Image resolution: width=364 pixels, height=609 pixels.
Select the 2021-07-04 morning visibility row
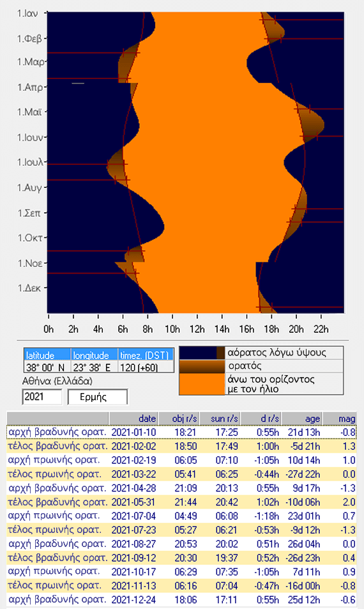coord(181,516)
